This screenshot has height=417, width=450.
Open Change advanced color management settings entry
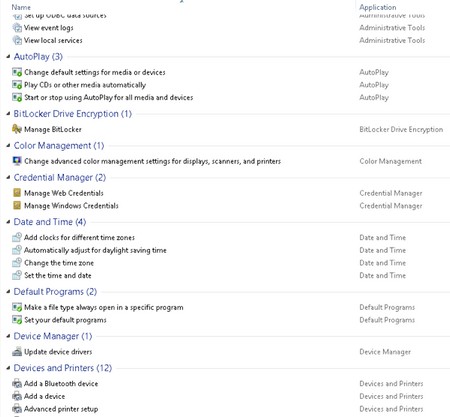152,161
